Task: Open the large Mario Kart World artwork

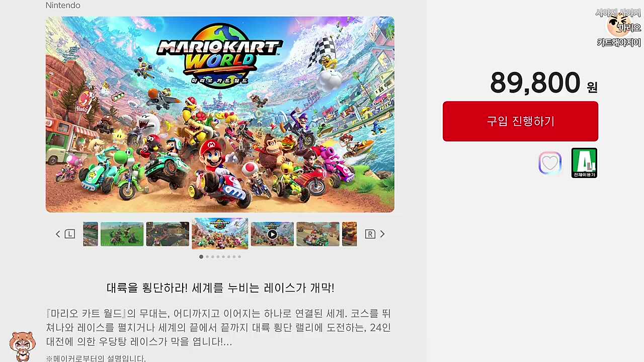Action: click(220, 115)
